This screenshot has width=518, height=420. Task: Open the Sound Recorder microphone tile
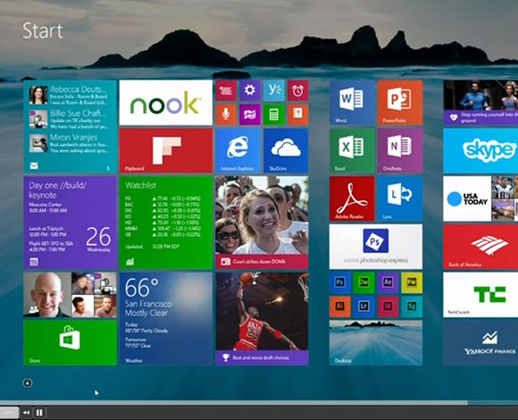(226, 114)
